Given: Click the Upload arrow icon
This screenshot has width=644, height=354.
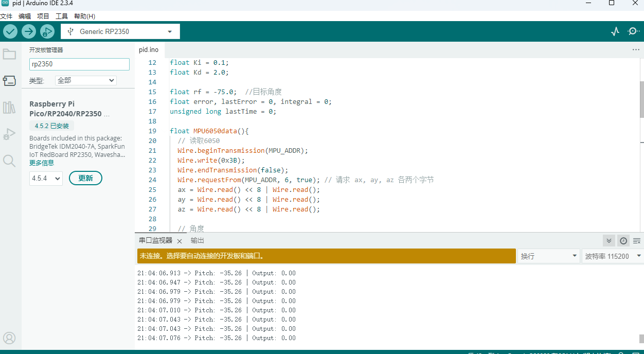Looking at the screenshot, I should point(29,31).
